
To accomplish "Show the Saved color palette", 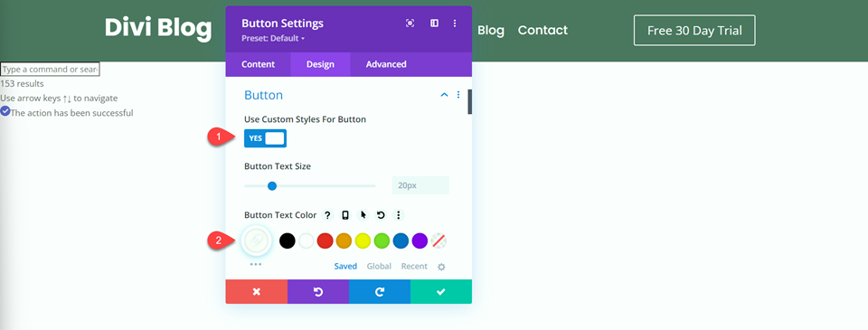I will pyautogui.click(x=345, y=267).
